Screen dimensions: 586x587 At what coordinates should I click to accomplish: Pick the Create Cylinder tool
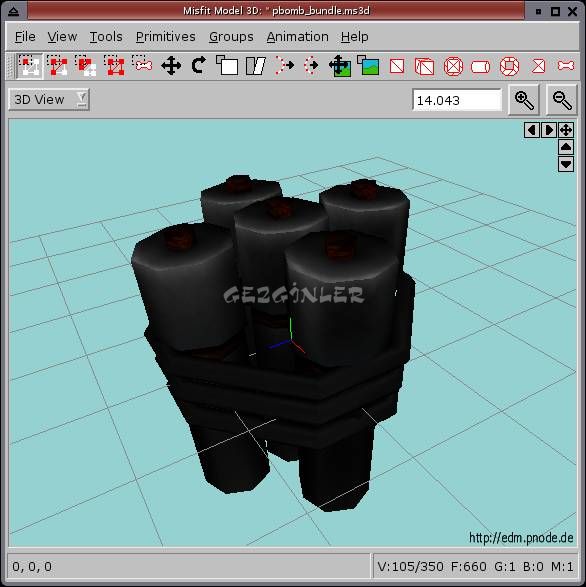tap(481, 67)
